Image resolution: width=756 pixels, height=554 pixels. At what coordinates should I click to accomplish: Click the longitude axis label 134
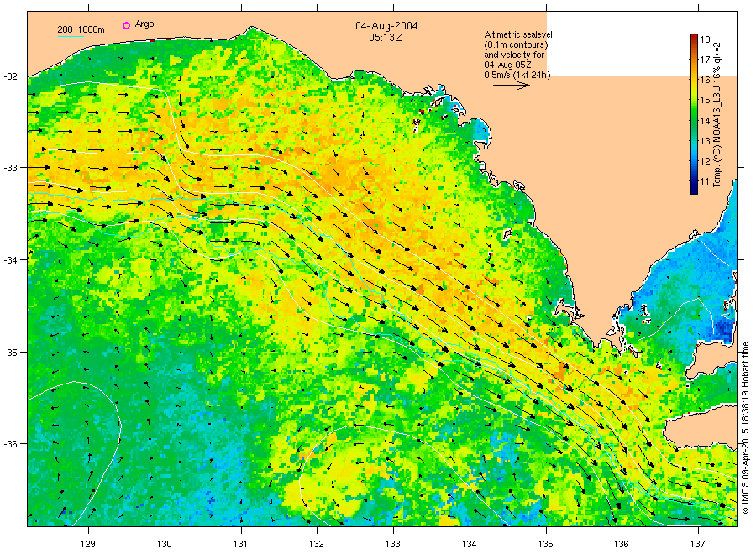469,545
